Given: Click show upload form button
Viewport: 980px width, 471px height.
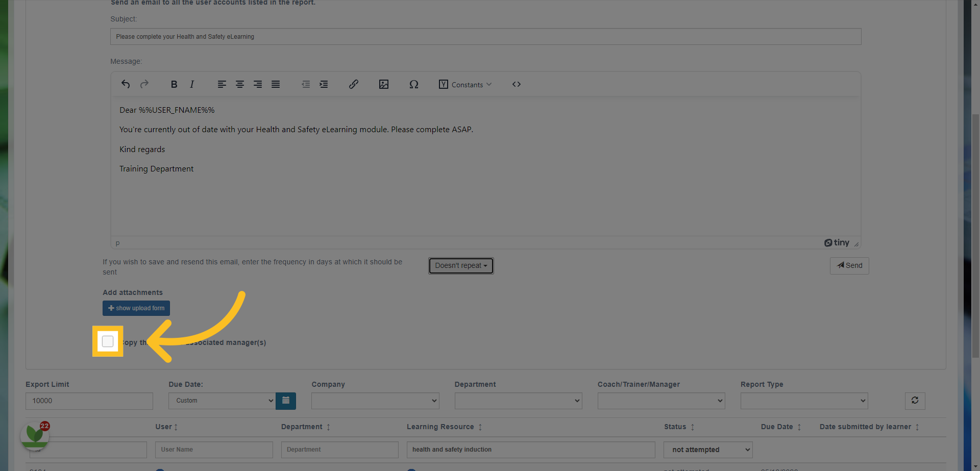Looking at the screenshot, I should click(136, 308).
